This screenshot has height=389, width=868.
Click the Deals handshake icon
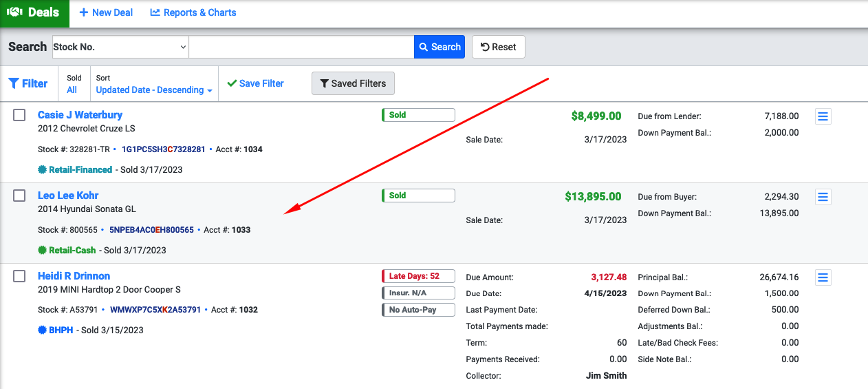coord(15,12)
